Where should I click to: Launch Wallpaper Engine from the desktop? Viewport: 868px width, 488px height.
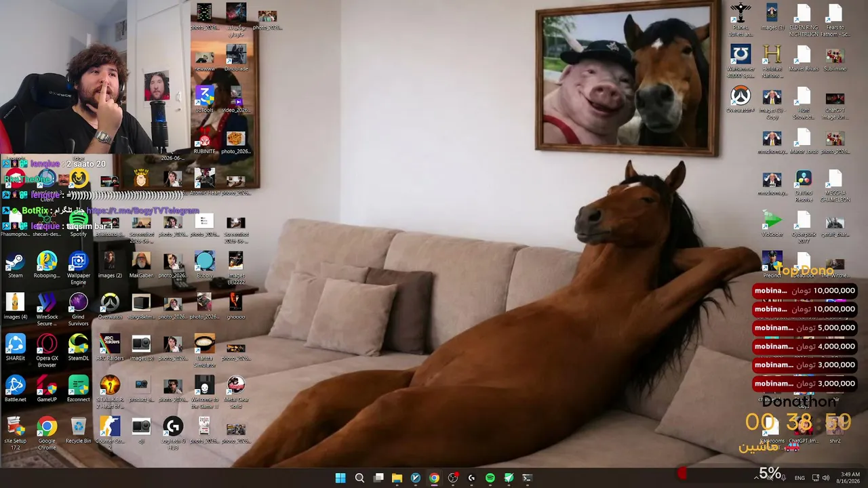[78, 268]
